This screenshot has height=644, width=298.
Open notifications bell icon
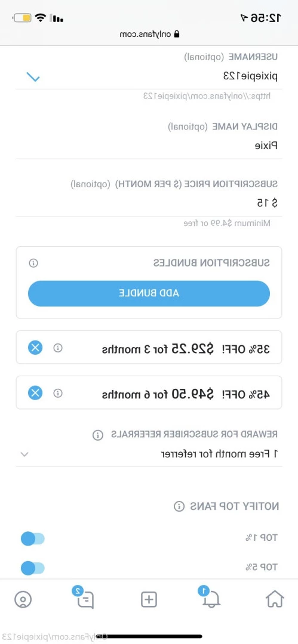(211, 599)
